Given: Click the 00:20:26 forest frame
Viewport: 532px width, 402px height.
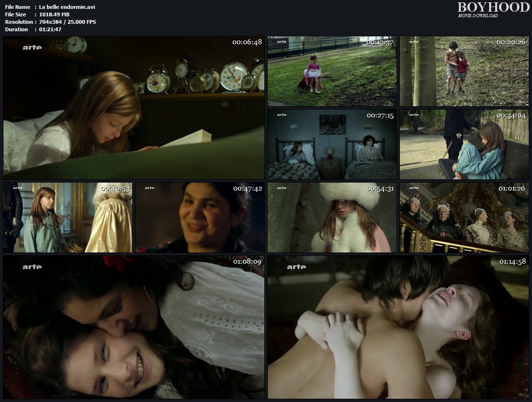Looking at the screenshot, I should [x=464, y=71].
